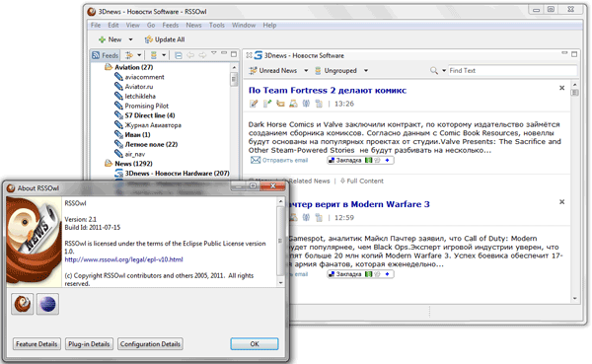This screenshot has height=364, width=592.
Task: Click Закладка button under Team Fortress article
Action: 360,160
